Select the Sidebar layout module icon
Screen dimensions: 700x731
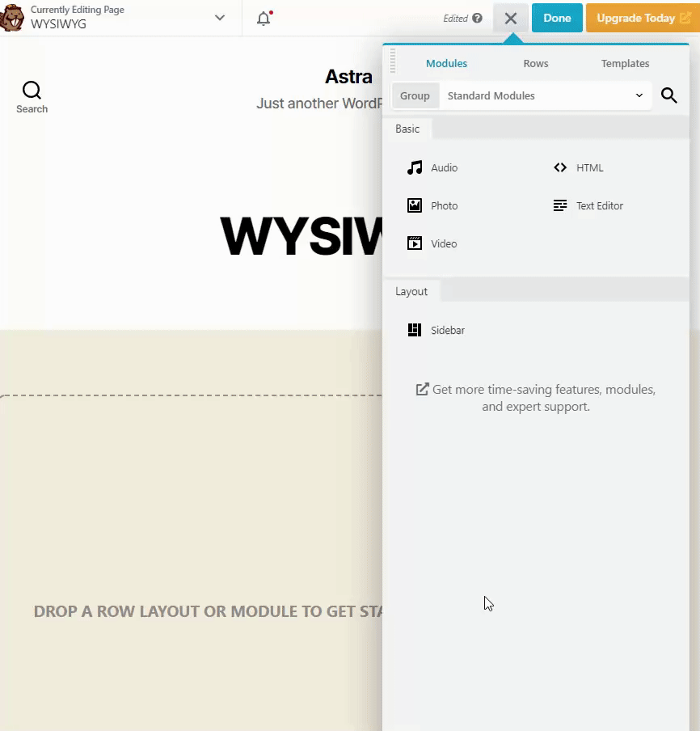(x=415, y=330)
